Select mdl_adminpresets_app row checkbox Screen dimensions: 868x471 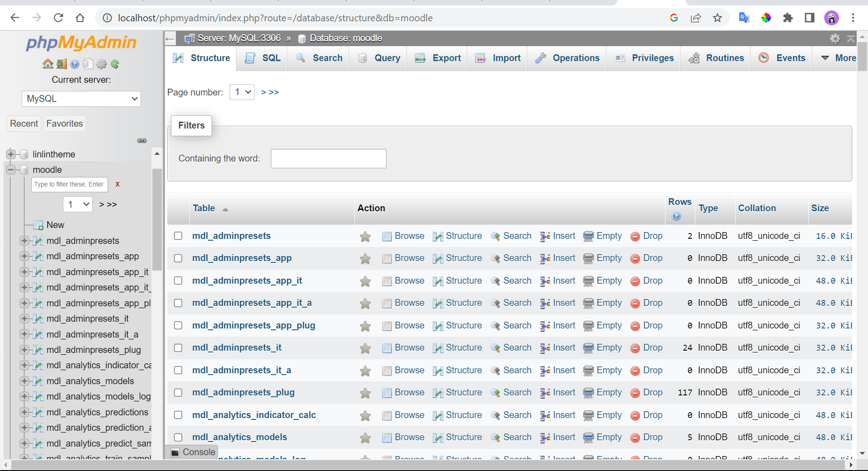pos(178,258)
